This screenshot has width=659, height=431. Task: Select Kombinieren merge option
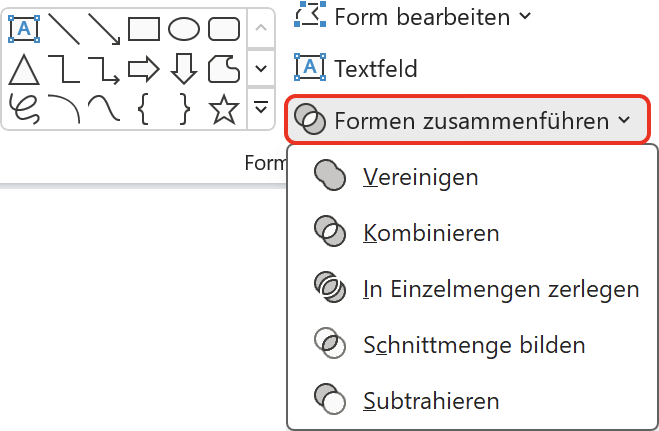tap(472, 233)
